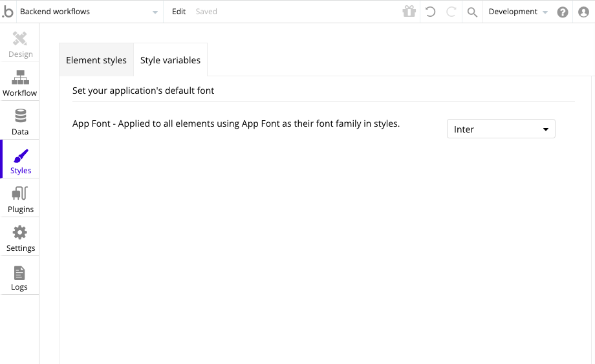
Task: Click the gift box icon
Action: click(x=409, y=12)
